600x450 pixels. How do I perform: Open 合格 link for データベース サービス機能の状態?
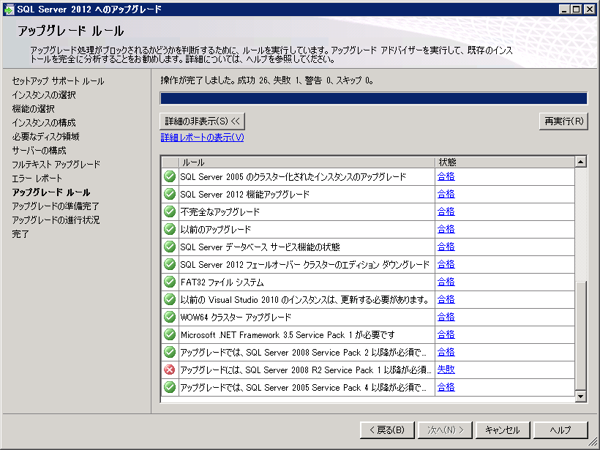[x=446, y=247]
